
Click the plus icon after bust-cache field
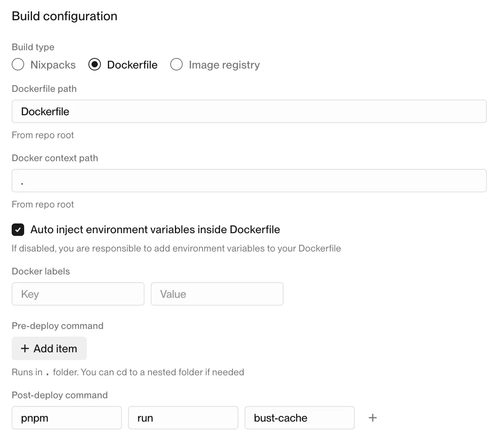[x=372, y=418]
